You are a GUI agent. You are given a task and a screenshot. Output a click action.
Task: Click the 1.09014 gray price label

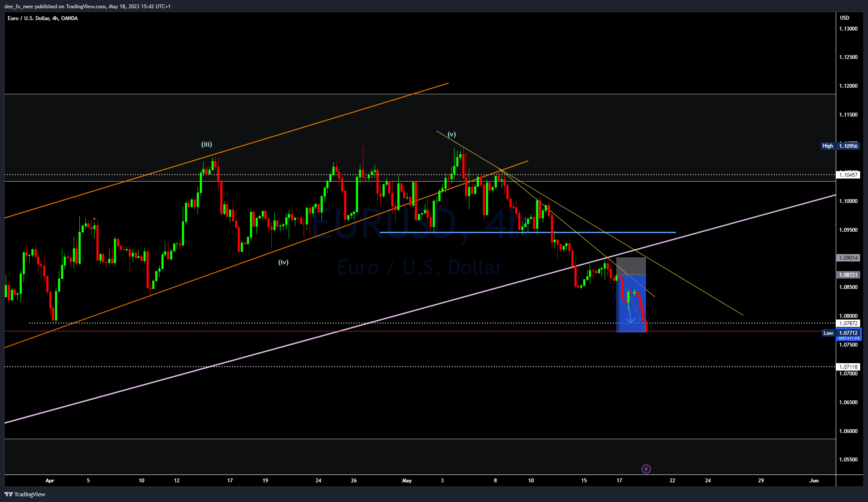point(848,258)
